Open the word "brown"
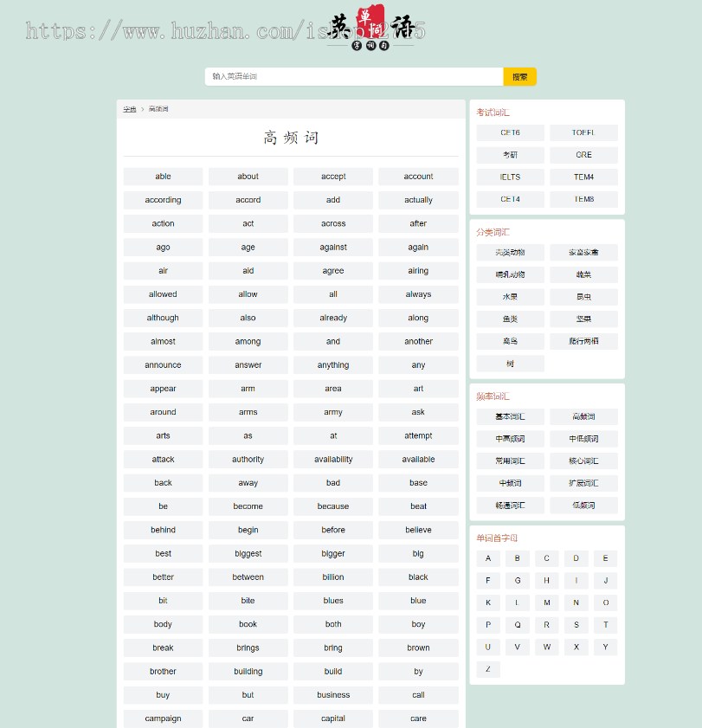Screen dimensions: 702x728 (418, 647)
